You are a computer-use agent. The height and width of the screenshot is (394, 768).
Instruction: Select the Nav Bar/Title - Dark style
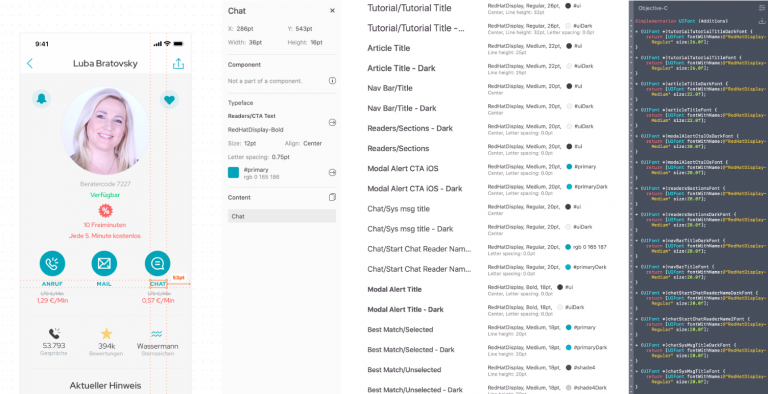[x=402, y=108]
